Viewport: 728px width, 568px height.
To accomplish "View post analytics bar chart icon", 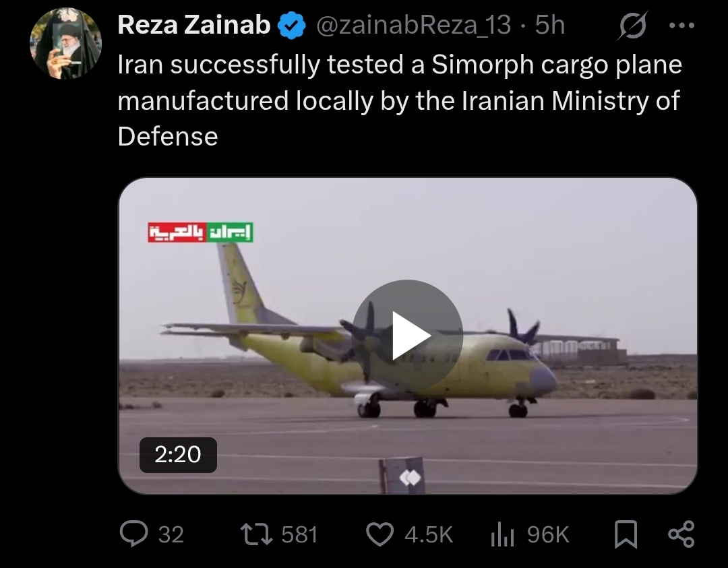I will point(502,534).
